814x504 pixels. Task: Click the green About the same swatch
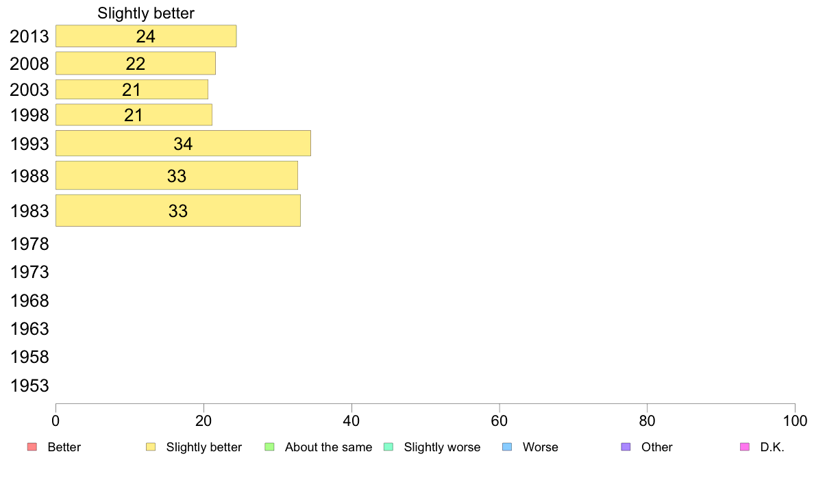pos(269,447)
